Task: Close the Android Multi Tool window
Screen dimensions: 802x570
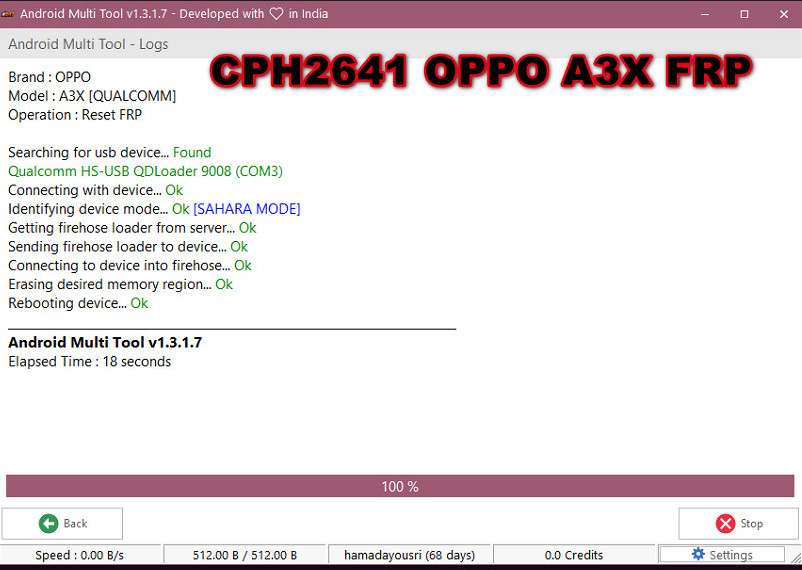Action: (784, 14)
